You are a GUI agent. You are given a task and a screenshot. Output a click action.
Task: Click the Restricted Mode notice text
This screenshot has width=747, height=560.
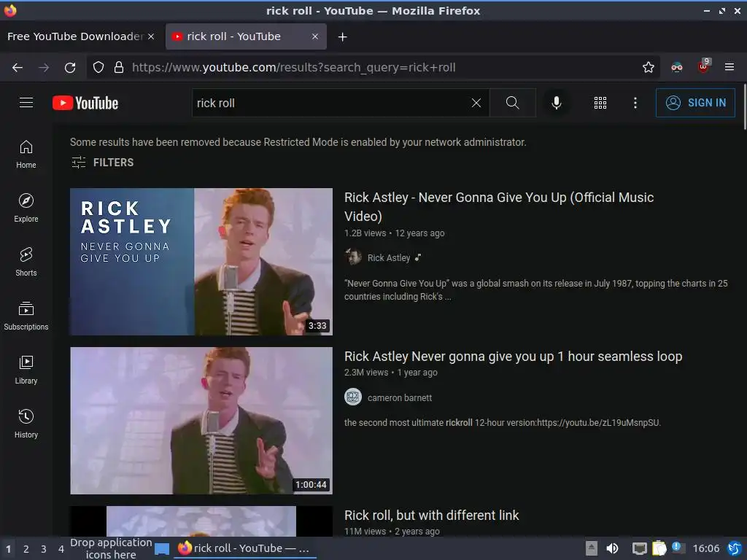[x=298, y=142]
